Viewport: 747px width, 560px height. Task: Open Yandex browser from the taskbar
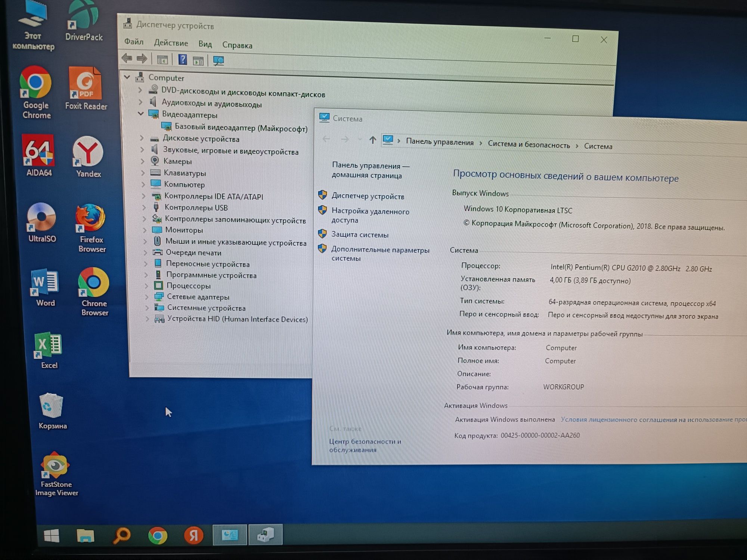pyautogui.click(x=193, y=535)
